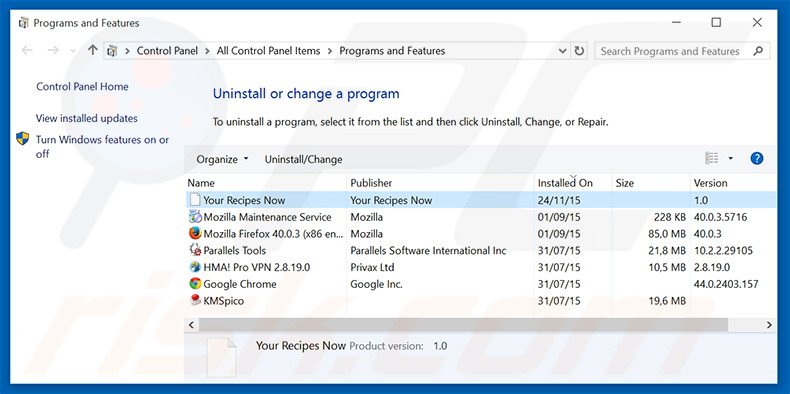This screenshot has height=394, width=790.
Task: Open the Organize menu
Action: coord(222,159)
